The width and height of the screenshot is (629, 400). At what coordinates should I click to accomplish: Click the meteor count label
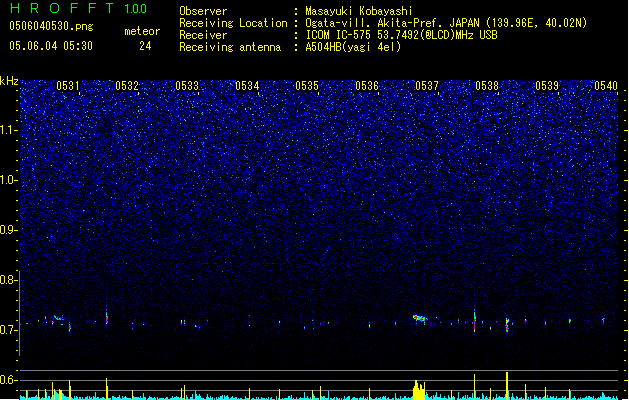(142, 31)
